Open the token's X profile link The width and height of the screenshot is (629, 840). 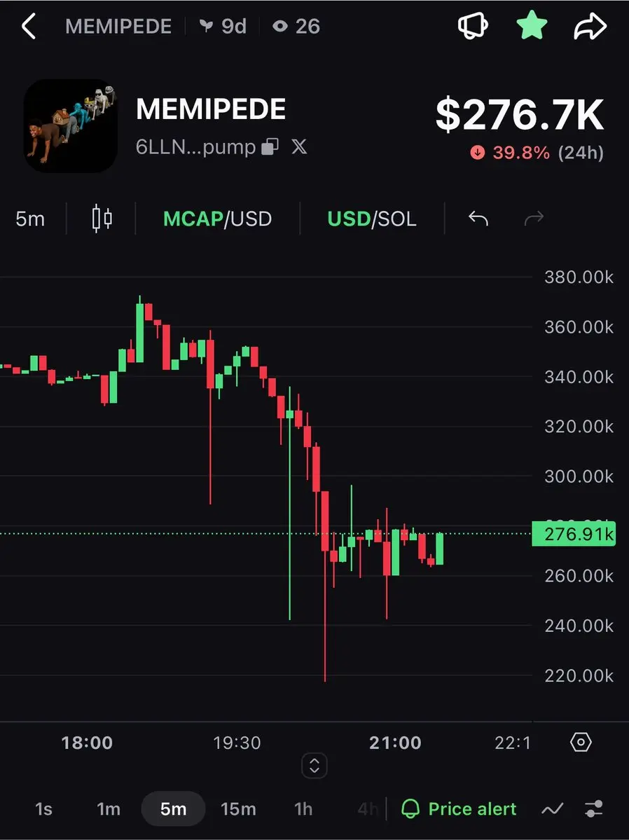tap(300, 147)
